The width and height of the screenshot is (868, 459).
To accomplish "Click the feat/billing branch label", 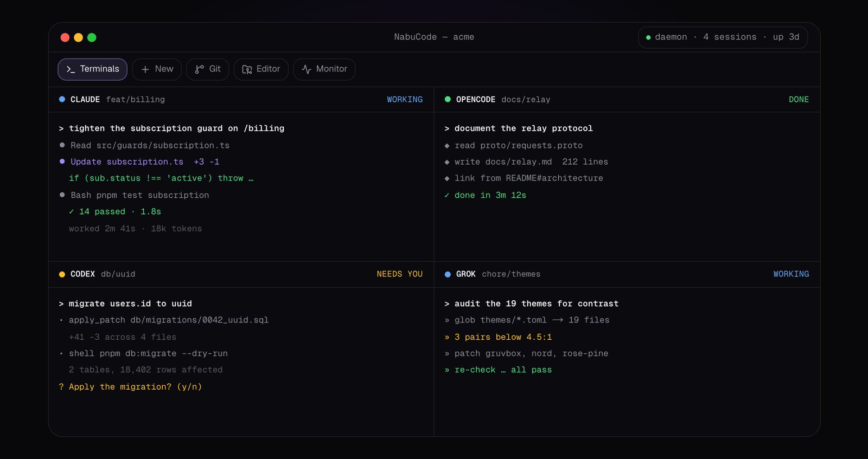I will (136, 100).
